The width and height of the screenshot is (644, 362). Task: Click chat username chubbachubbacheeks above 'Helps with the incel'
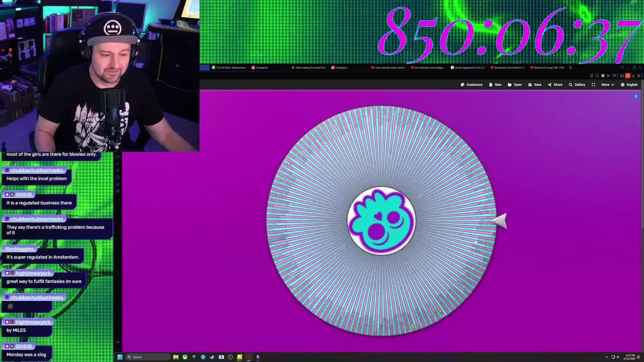pos(36,170)
